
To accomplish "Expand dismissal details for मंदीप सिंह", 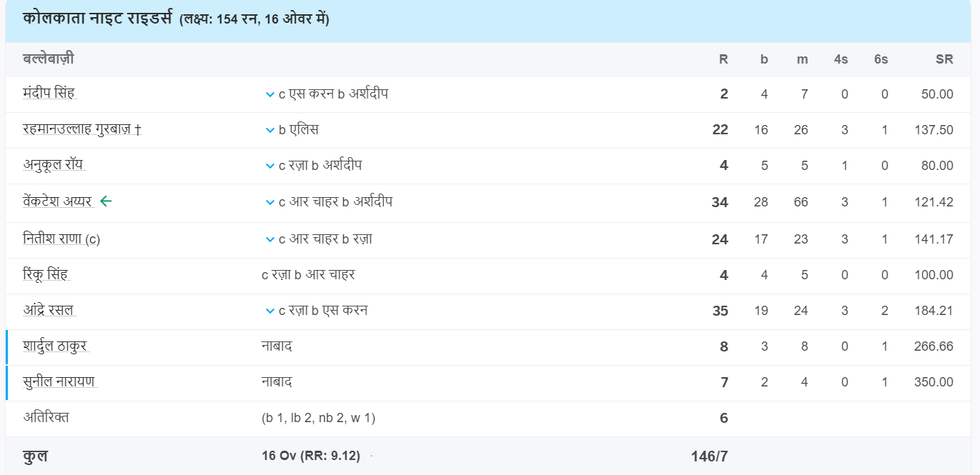I will (x=269, y=94).
